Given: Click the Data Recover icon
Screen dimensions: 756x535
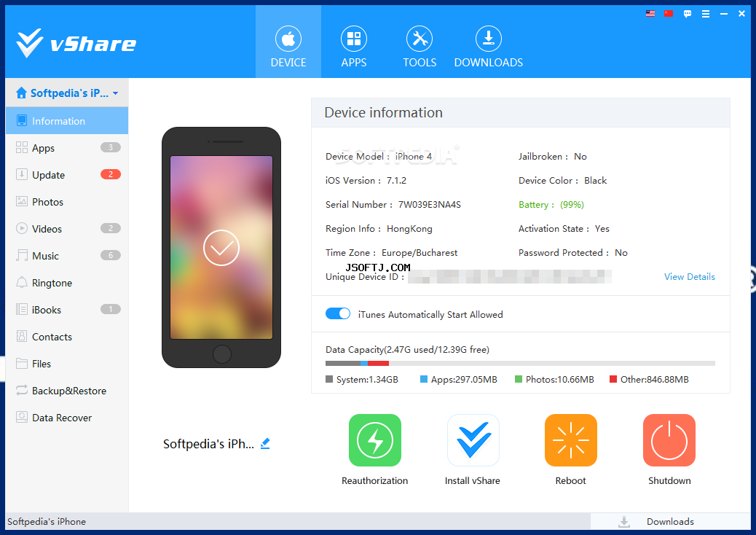Looking at the screenshot, I should 22,418.
